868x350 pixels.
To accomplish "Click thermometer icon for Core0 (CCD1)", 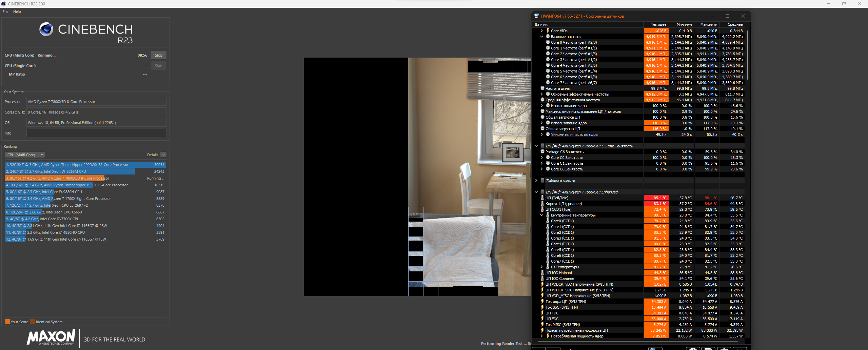I will click(548, 221).
